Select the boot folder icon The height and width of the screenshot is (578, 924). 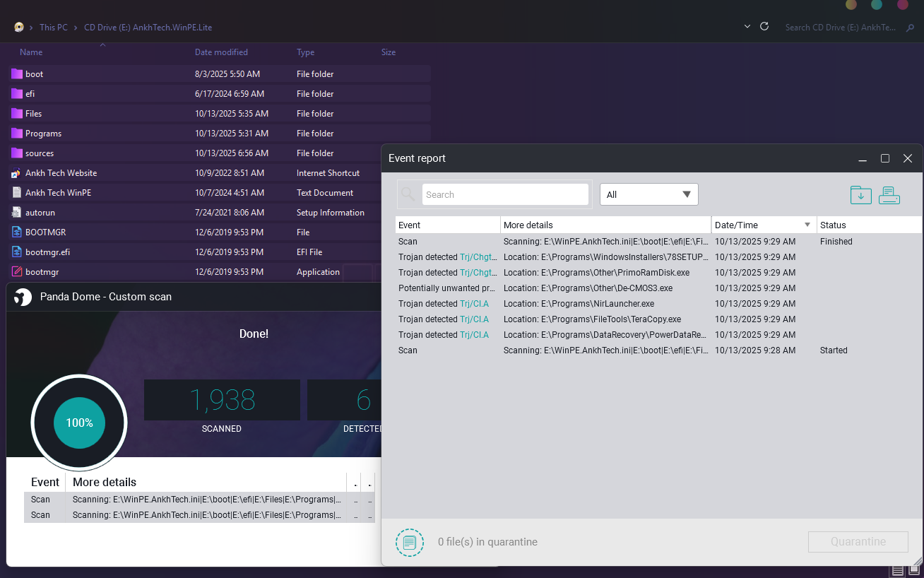point(17,73)
